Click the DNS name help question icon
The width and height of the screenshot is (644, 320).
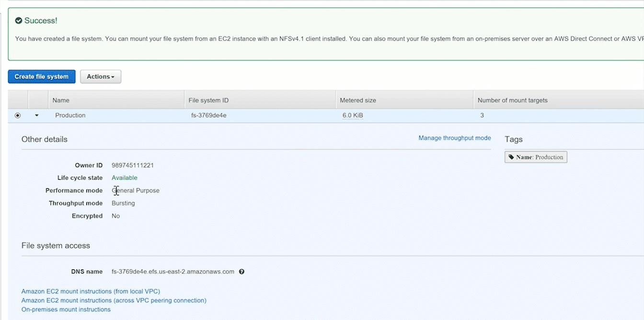241,272
